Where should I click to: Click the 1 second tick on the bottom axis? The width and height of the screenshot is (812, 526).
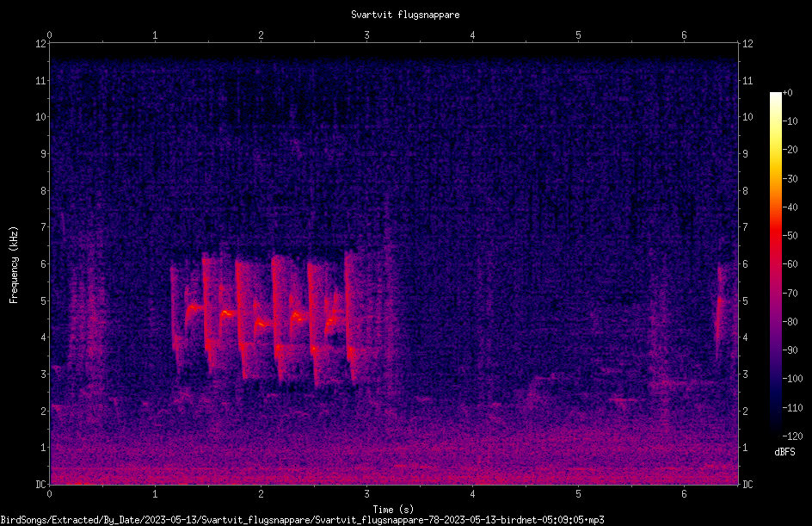155,494
